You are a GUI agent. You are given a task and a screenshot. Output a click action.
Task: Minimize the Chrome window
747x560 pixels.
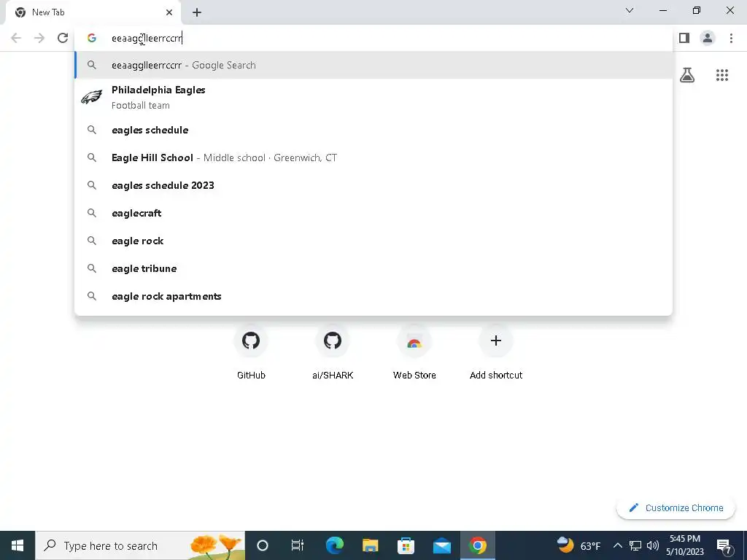tap(662, 10)
